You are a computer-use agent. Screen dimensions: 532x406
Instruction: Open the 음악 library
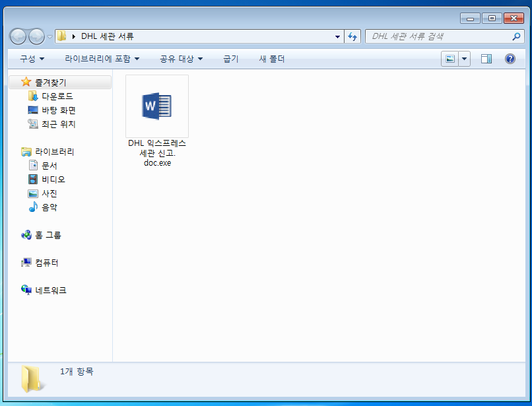(x=50, y=207)
